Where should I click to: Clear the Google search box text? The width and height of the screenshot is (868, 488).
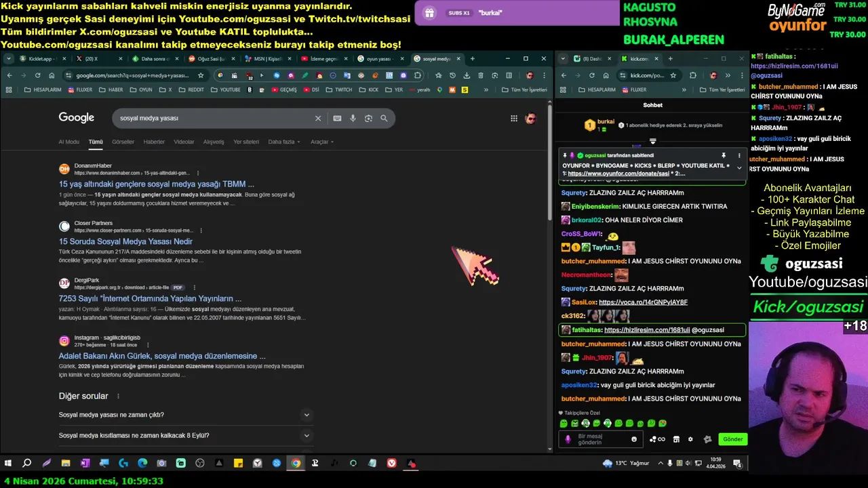[x=317, y=118]
